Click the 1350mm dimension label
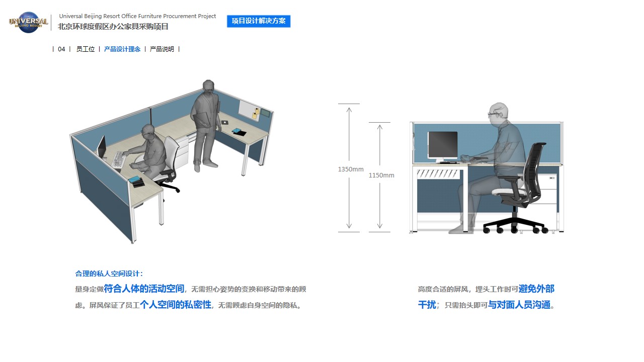This screenshot has width=644, height=362. (350, 169)
